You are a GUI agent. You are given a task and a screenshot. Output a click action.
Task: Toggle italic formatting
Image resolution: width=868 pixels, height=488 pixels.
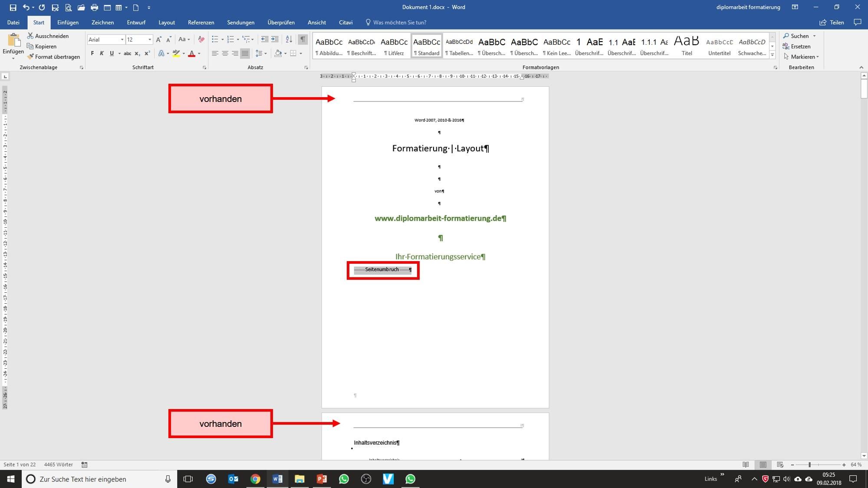point(102,53)
